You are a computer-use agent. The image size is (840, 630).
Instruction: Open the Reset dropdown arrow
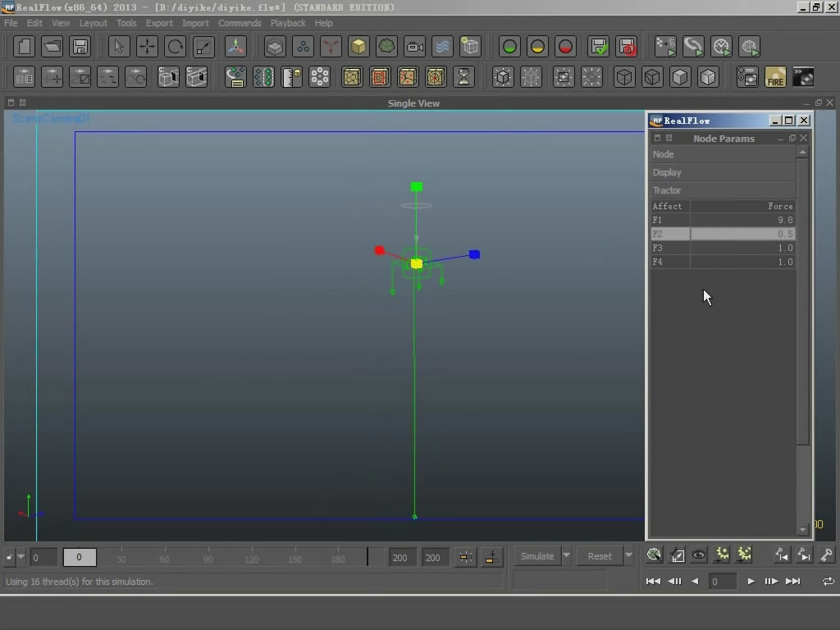(x=629, y=556)
